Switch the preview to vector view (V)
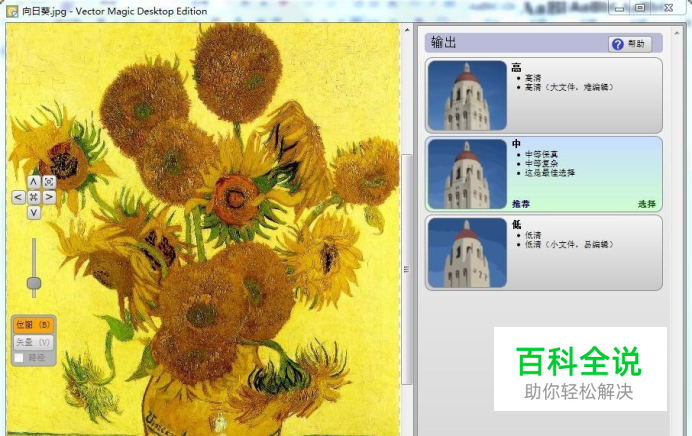692x436 pixels. (x=33, y=342)
